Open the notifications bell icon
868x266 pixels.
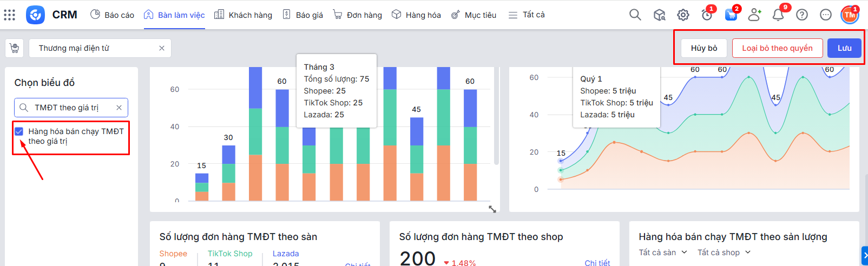click(778, 15)
